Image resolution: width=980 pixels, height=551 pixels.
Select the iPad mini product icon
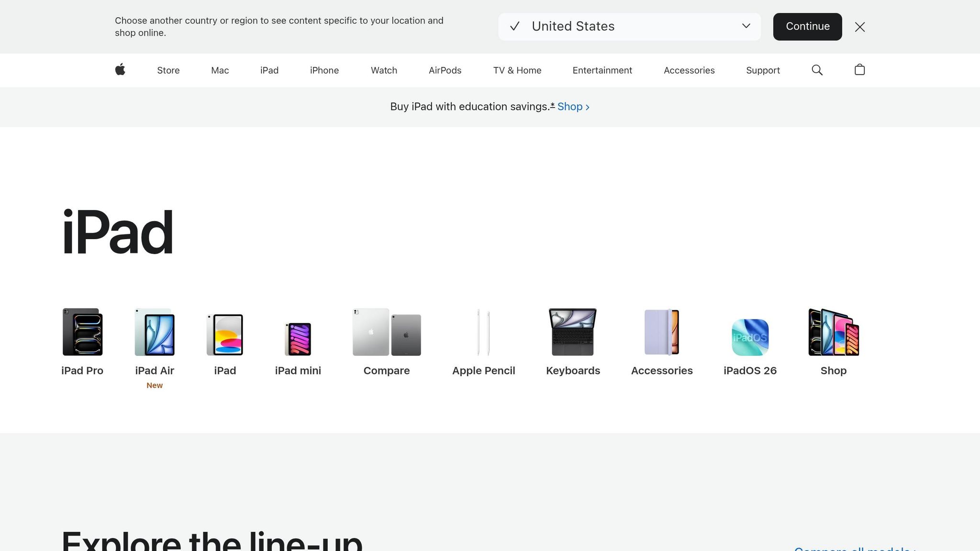click(x=298, y=339)
